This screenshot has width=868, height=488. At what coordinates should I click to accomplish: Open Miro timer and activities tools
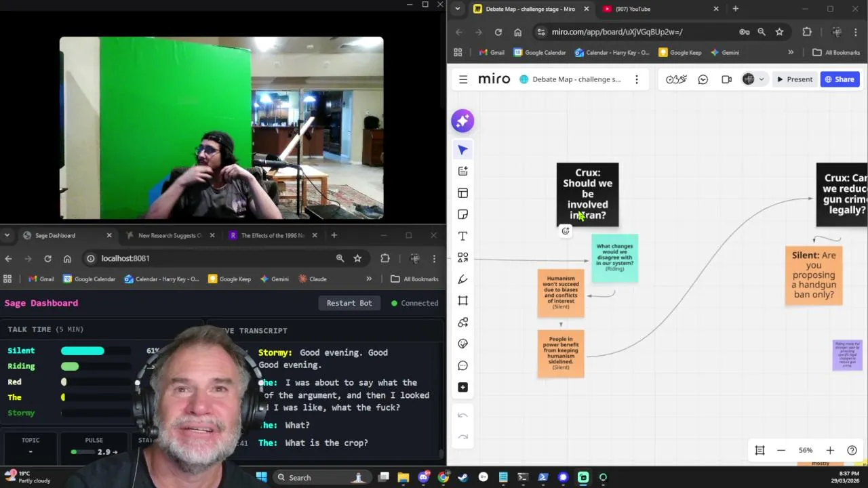[676, 79]
